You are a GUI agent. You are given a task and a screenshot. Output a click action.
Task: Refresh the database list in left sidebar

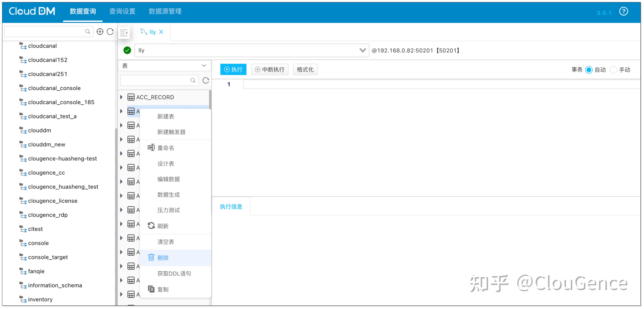110,32
